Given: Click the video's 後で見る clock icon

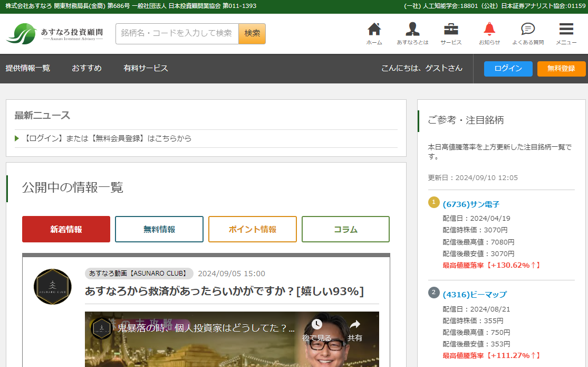Looking at the screenshot, I should (x=317, y=325).
